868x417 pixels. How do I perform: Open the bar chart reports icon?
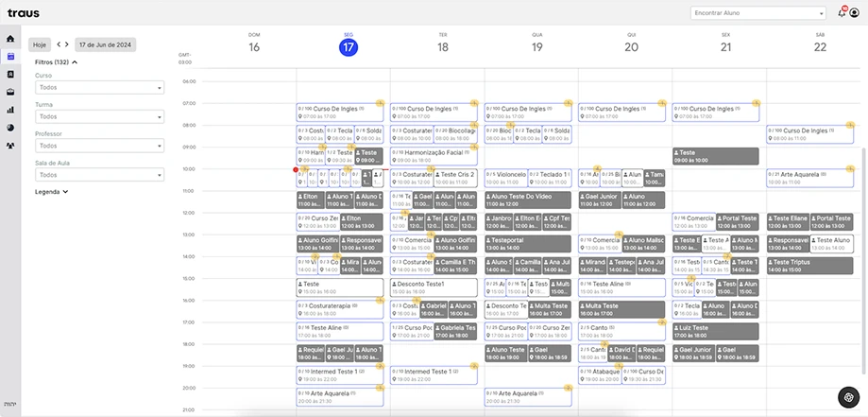10,110
